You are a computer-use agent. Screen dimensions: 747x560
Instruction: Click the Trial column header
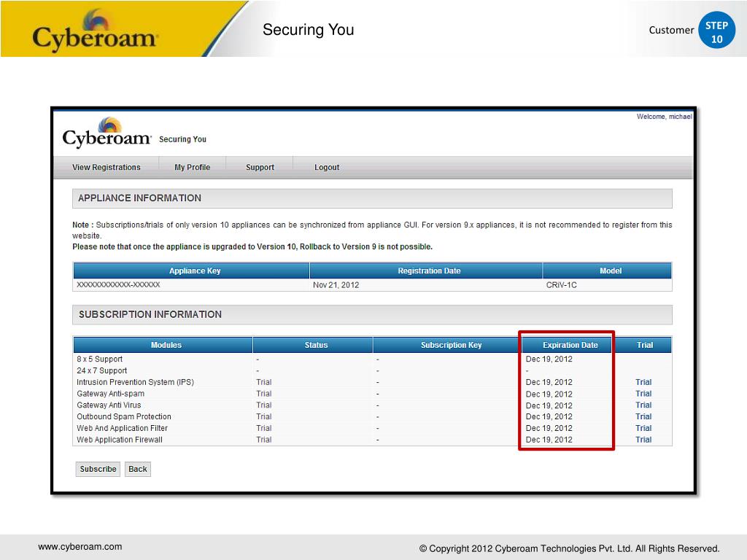(642, 345)
